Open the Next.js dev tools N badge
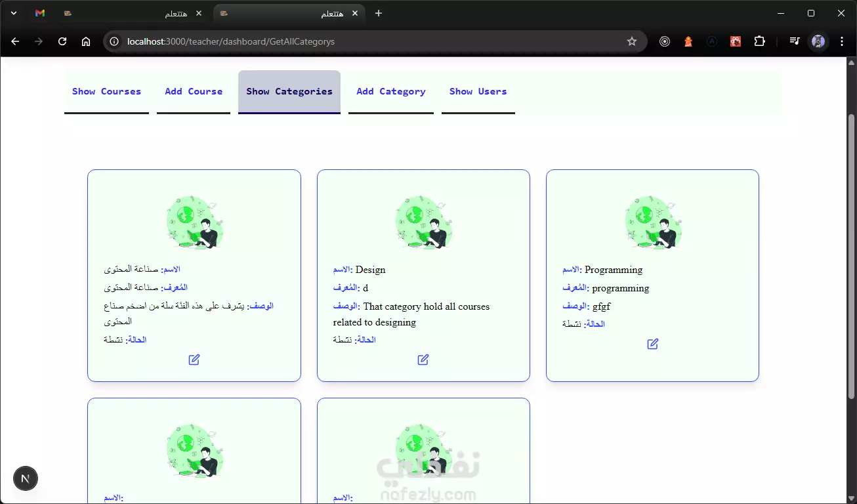Image resolution: width=857 pixels, height=504 pixels. tap(26, 478)
